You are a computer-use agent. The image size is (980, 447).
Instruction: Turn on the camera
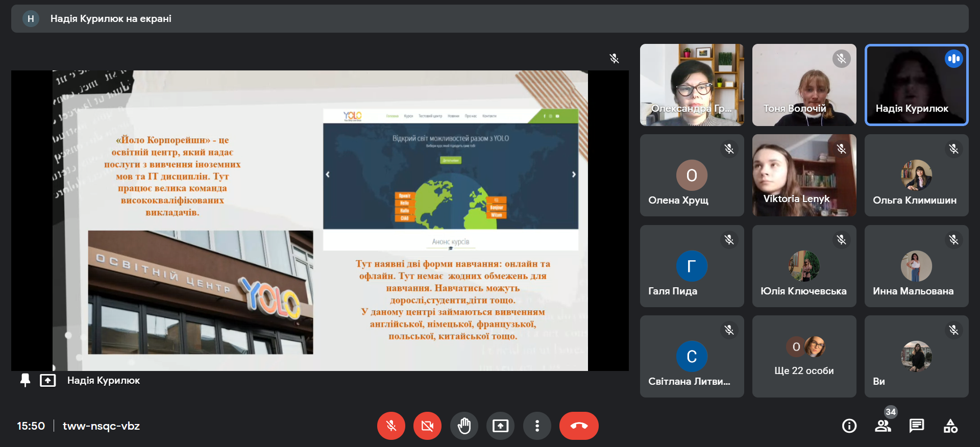[x=427, y=426]
